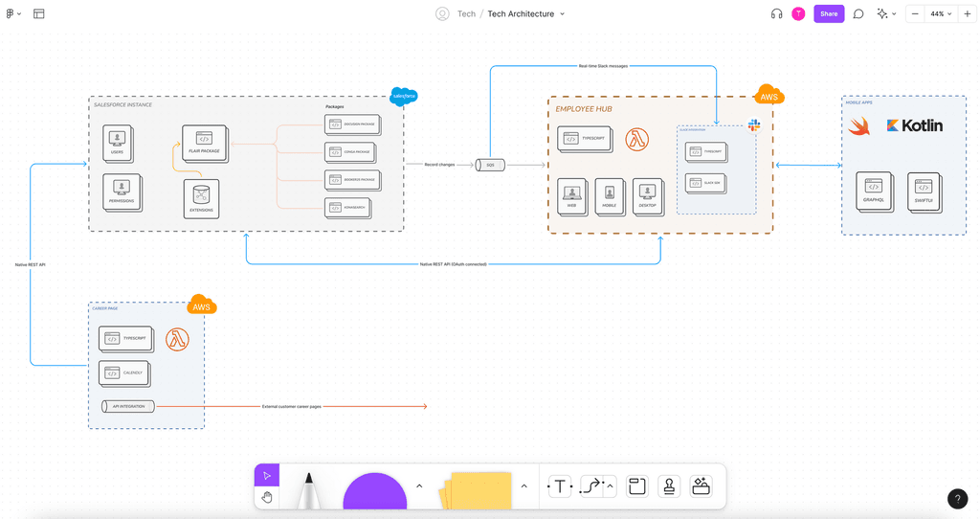Choose the purple circle shape tool
This screenshot has height=519, width=980.
375,491
